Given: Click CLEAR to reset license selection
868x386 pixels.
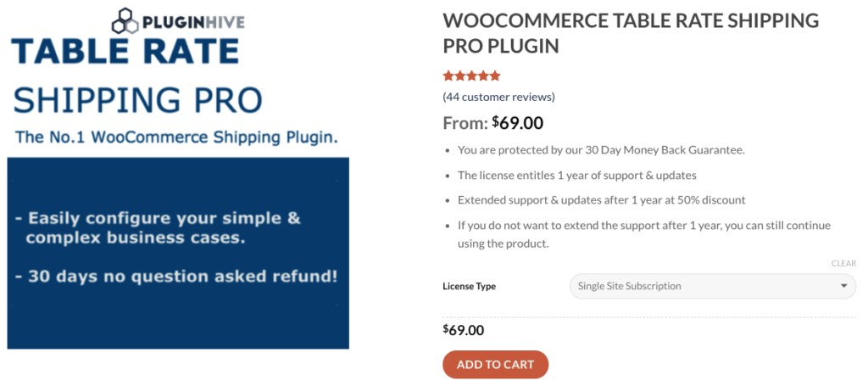Looking at the screenshot, I should pos(843,263).
